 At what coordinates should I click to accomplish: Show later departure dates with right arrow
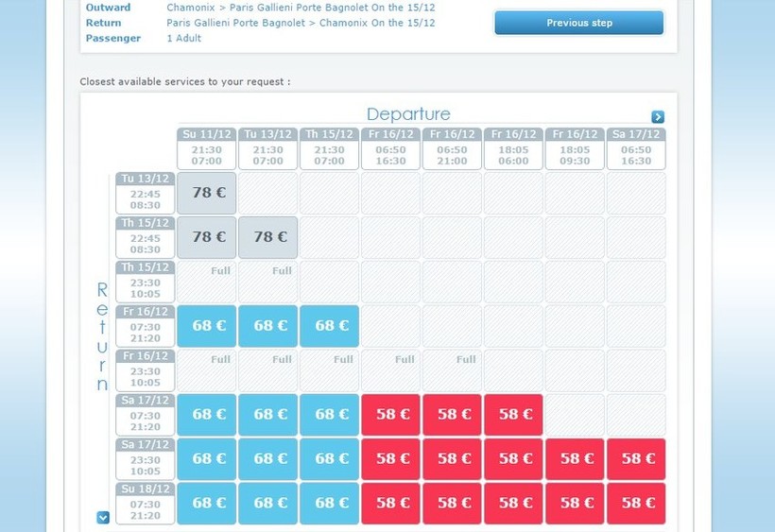click(658, 117)
